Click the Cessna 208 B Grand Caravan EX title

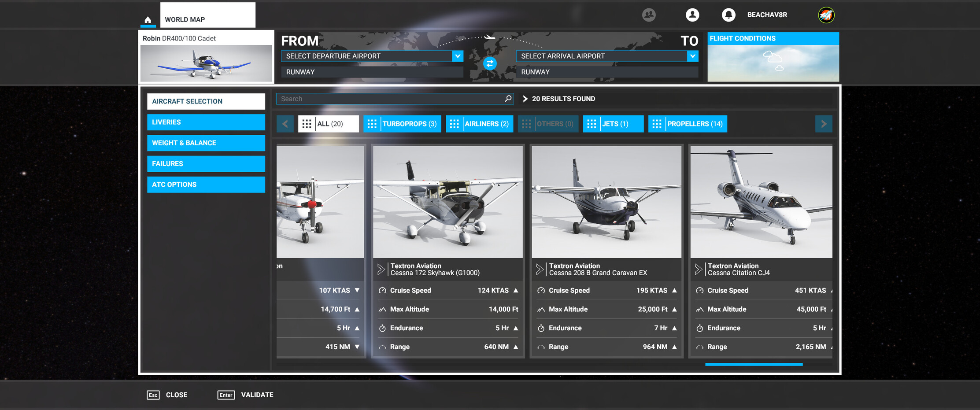[598, 273]
